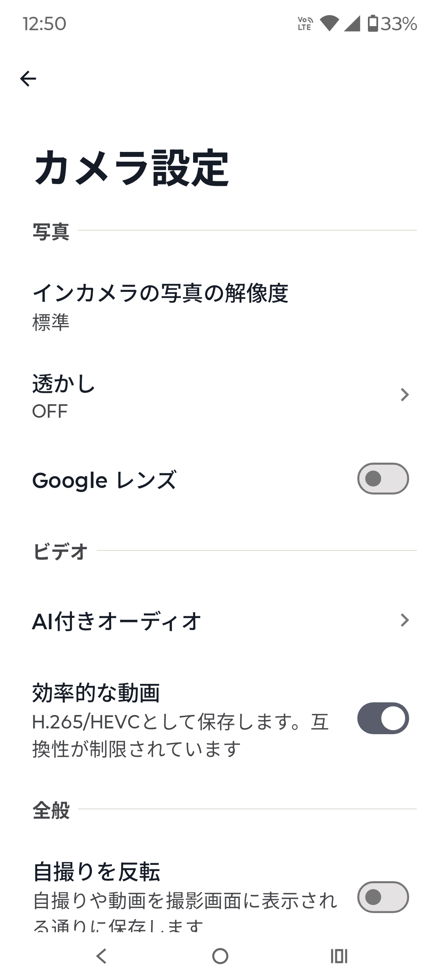Viewport: 441px width, 980px height.
Task: Tap the mobile signal strength icon
Action: [x=352, y=24]
